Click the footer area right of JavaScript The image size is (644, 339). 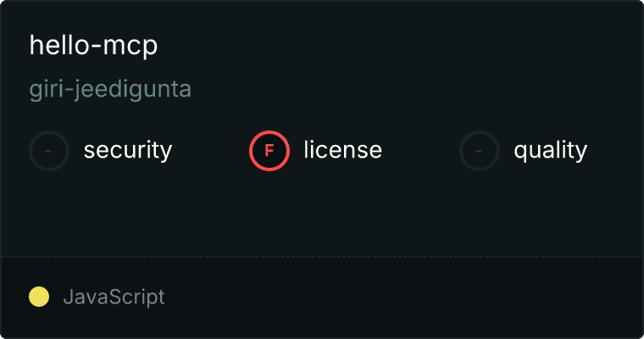pos(402,297)
